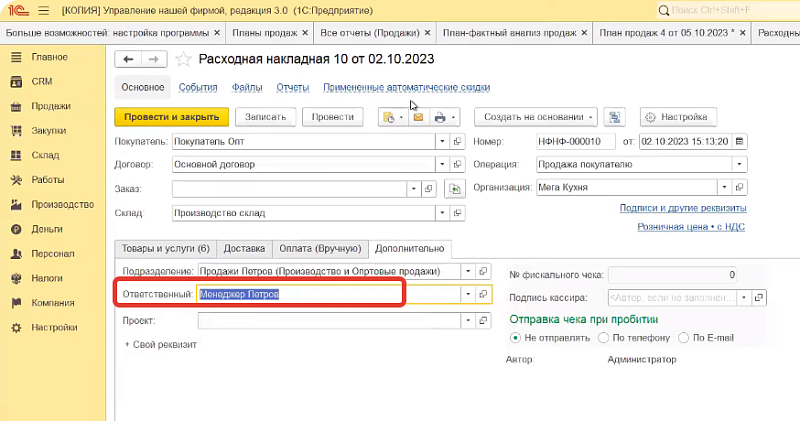Viewport: 800px width, 421px height.
Task: Open Подписи и другие реквизиты link
Action: tap(683, 208)
